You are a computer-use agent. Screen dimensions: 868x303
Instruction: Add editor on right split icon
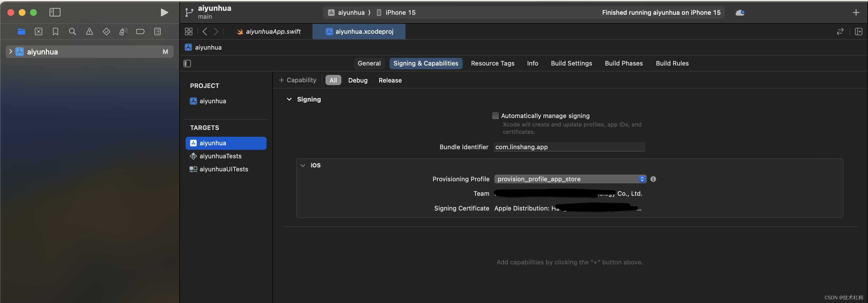[x=858, y=32]
